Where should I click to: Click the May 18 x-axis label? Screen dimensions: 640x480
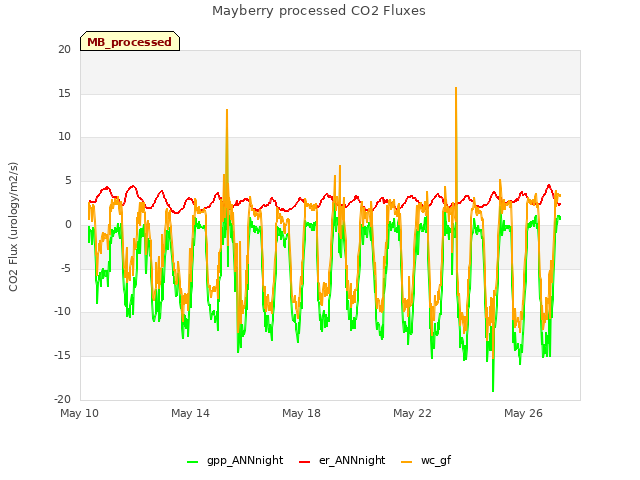tap(301, 413)
